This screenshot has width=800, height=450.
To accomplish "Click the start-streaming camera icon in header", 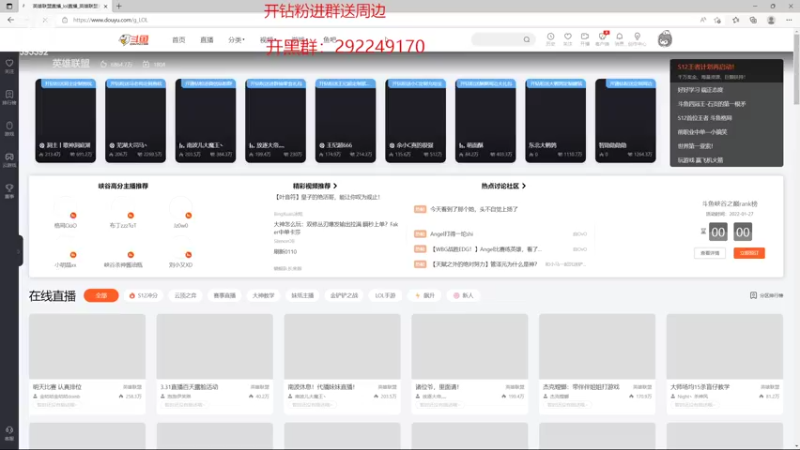I will pyautogui.click(x=585, y=39).
